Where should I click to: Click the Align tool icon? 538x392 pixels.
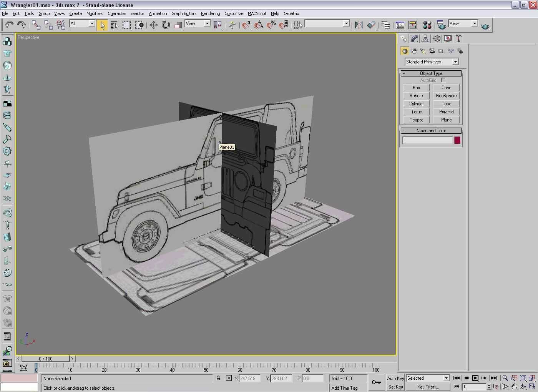click(371, 25)
